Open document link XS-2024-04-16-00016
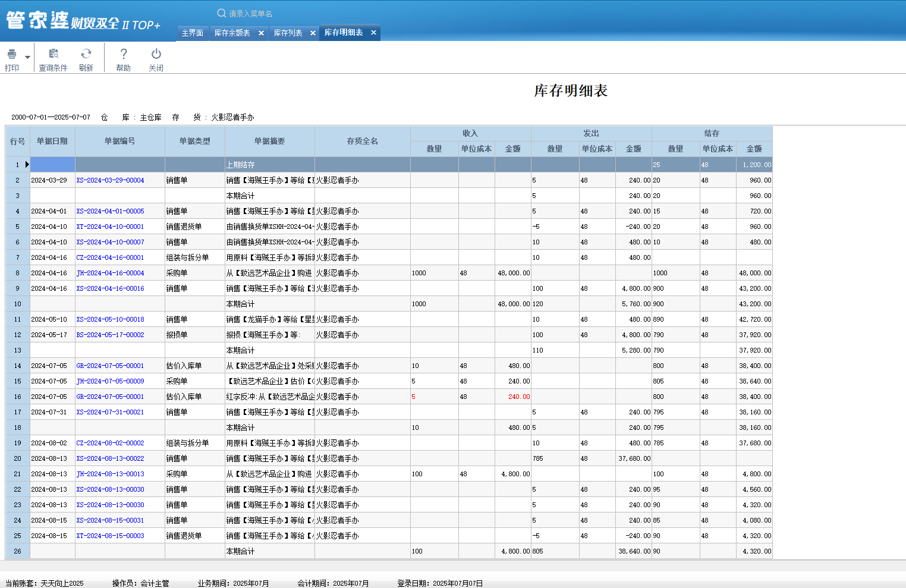This screenshot has height=588, width=906. point(111,288)
